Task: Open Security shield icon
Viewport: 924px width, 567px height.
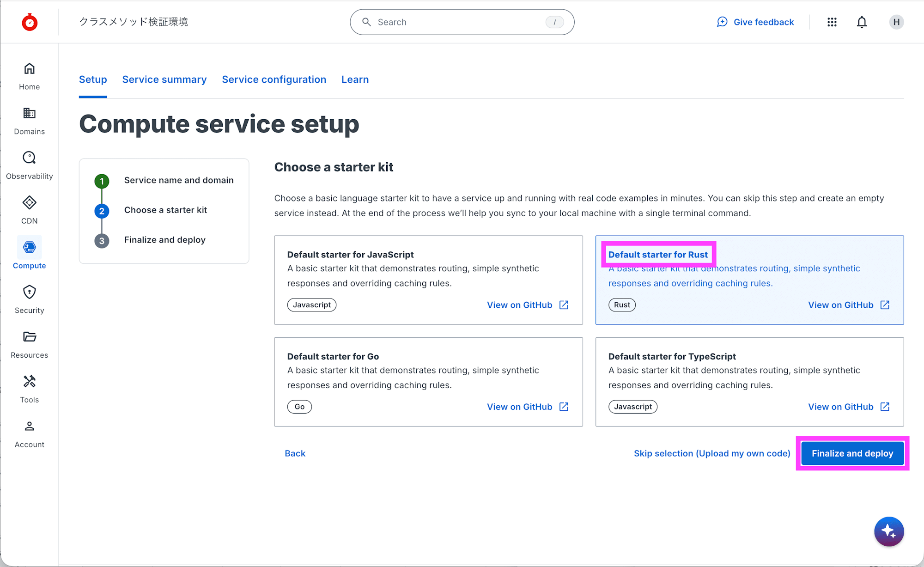Action: (29, 292)
